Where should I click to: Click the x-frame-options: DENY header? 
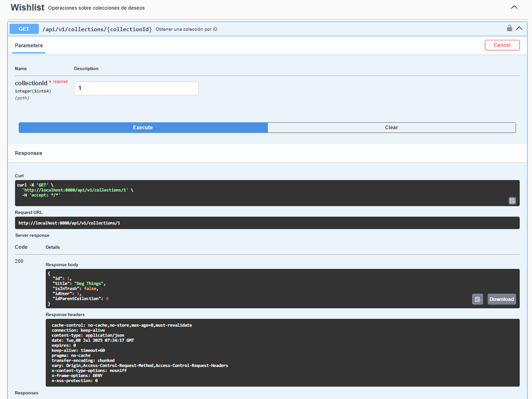[77, 376]
